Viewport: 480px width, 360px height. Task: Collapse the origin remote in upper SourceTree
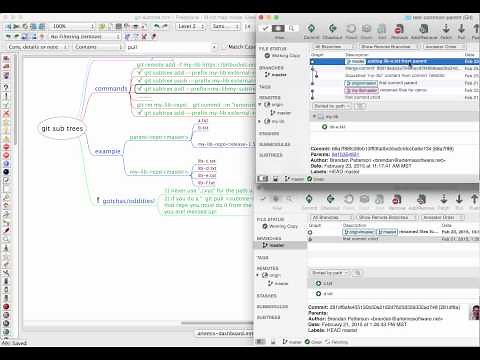tap(260, 105)
